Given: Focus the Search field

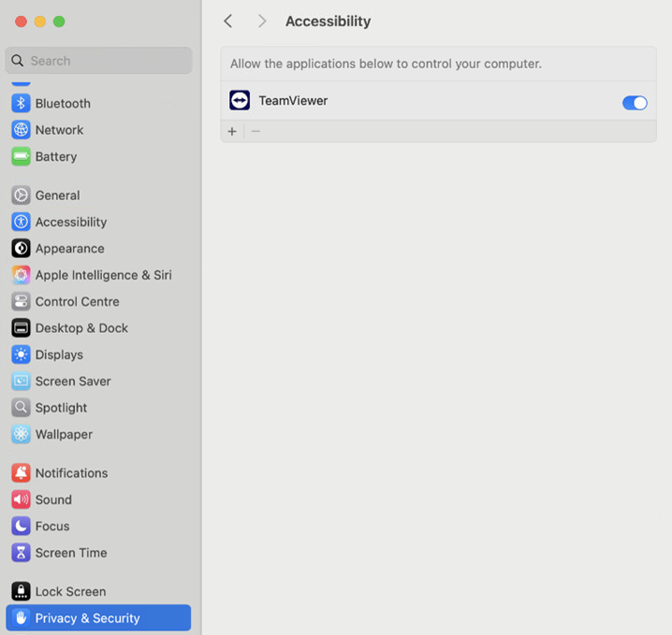Looking at the screenshot, I should pyautogui.click(x=98, y=61).
